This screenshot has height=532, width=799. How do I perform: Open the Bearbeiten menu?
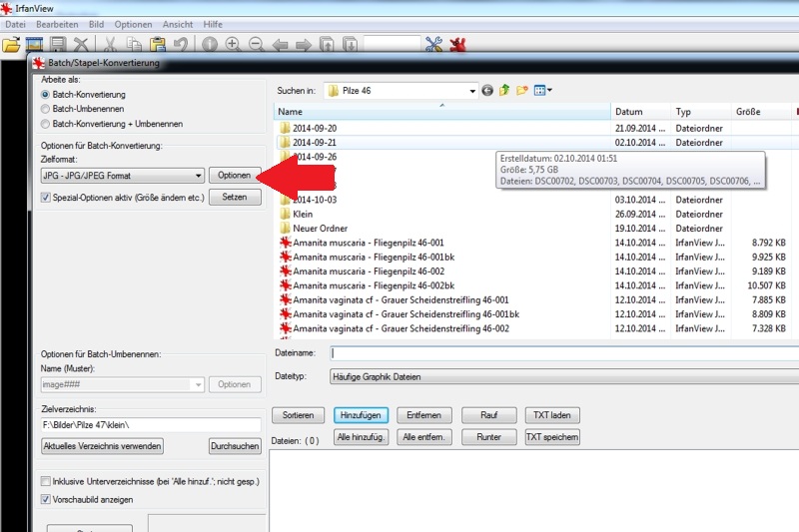coord(56,23)
